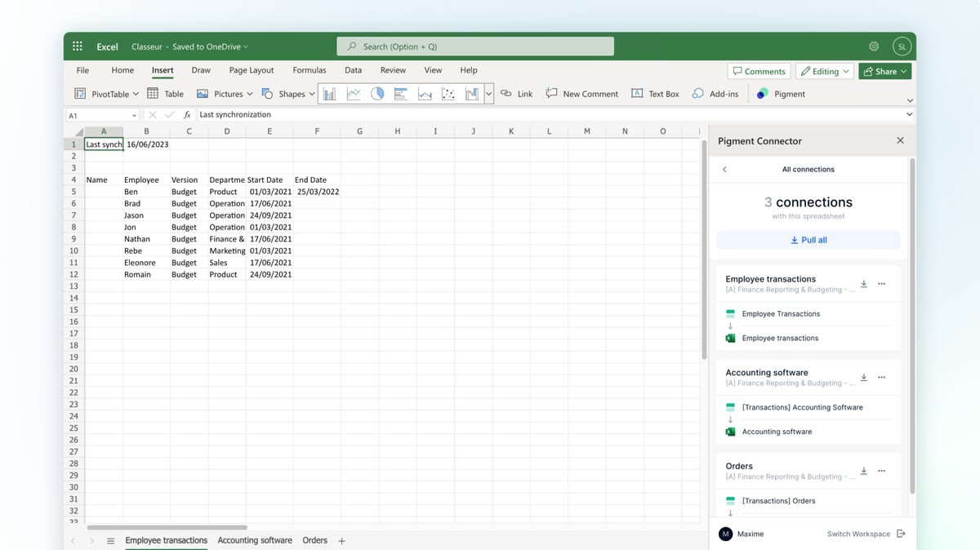Insert a column chart from the ribbon
This screenshot has width=980, height=550.
click(x=329, y=94)
